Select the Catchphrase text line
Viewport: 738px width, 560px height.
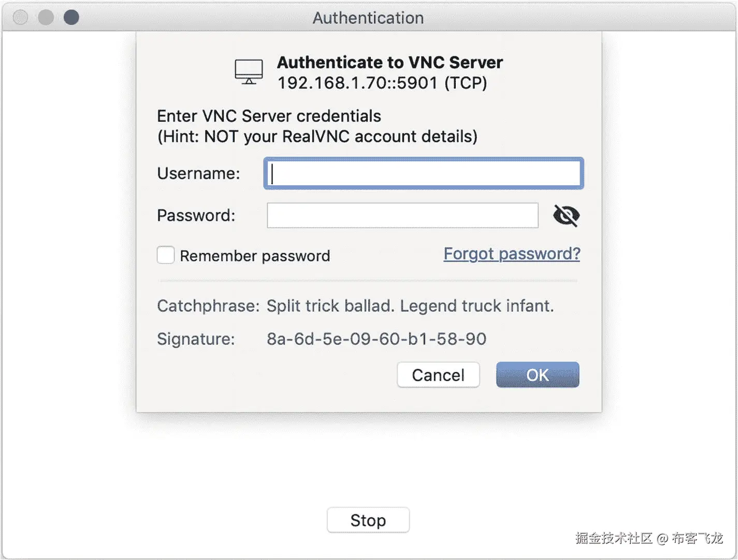410,306
